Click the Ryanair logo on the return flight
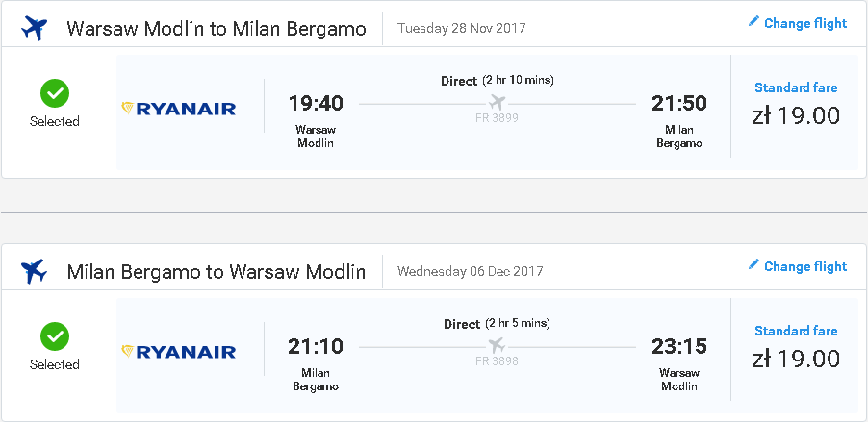The width and height of the screenshot is (868, 422). [x=178, y=351]
